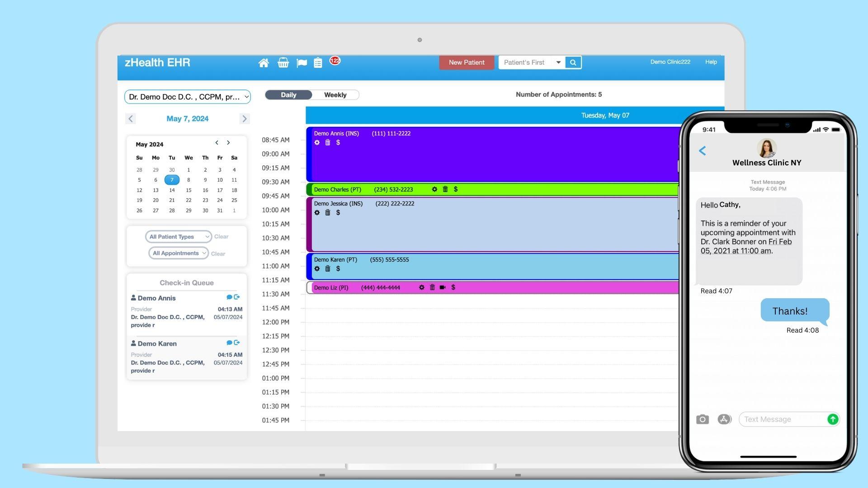Click the search magnifier icon
This screenshot has width=868, height=488.
pos(573,62)
